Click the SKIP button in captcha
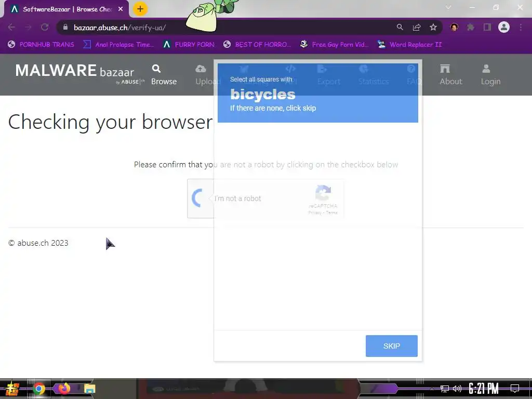The image size is (532, 399). pos(392,345)
